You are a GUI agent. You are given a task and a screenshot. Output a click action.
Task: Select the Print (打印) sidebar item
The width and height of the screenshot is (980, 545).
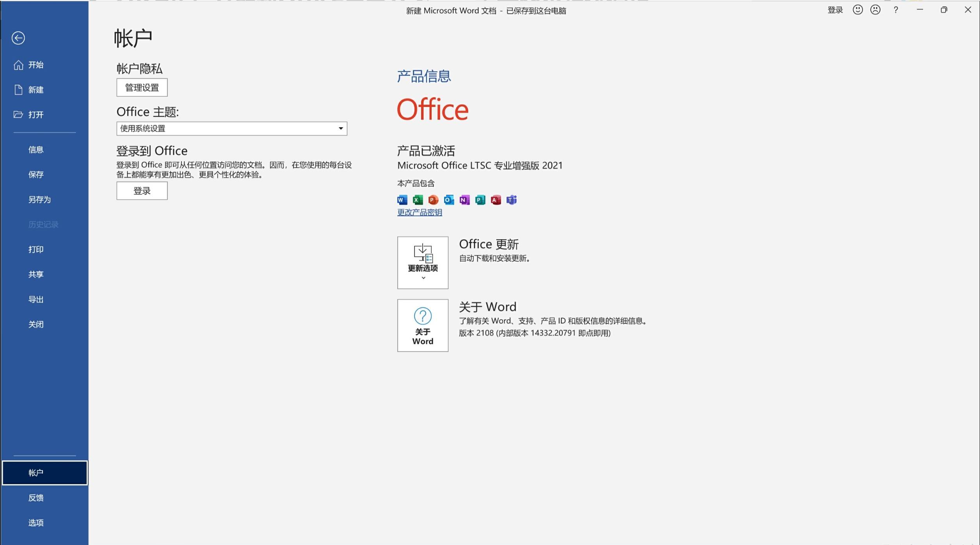(36, 249)
